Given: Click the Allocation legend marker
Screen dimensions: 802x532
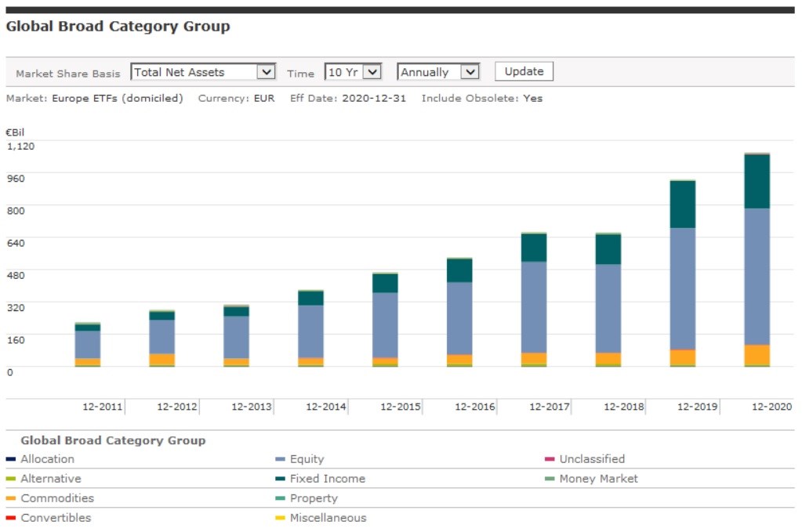Looking at the screenshot, I should tap(11, 460).
